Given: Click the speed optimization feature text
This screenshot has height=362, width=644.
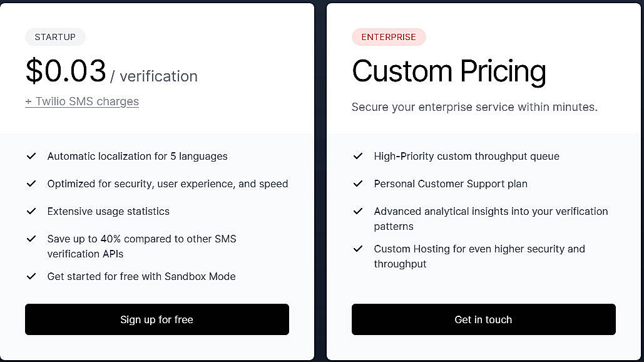Looking at the screenshot, I should [168, 184].
